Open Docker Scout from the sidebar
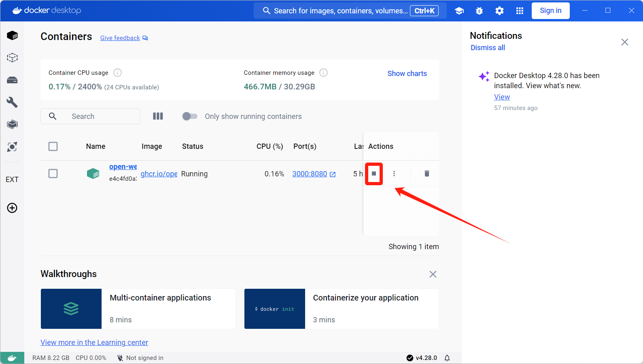Image resolution: width=643 pixels, height=364 pixels. 12,147
